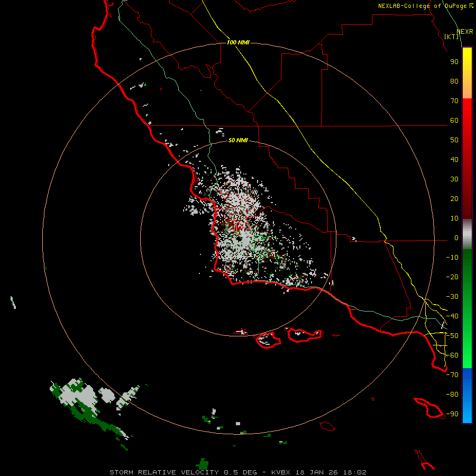Click the "NEXR" label above the scale

(465, 32)
